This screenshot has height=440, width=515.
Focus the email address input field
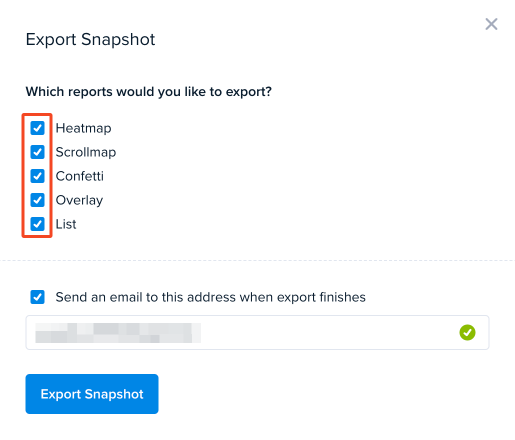point(257,332)
